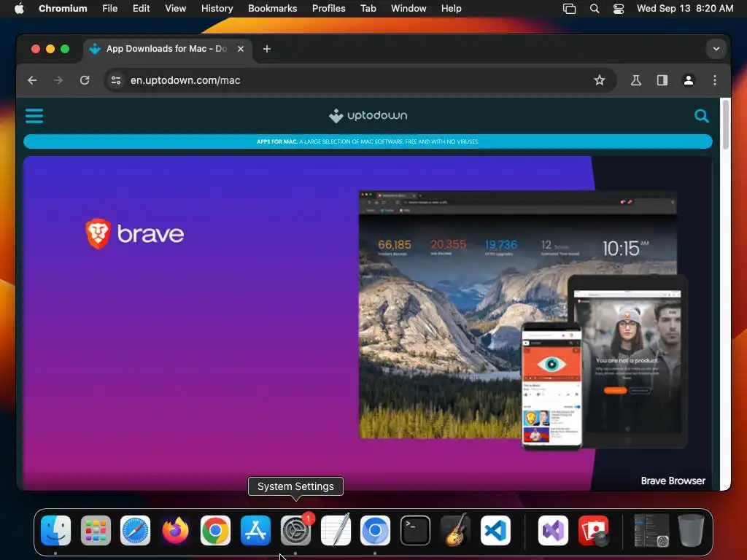Open site information icon in address bar
Viewport: 747px width, 560px height.
(116, 80)
